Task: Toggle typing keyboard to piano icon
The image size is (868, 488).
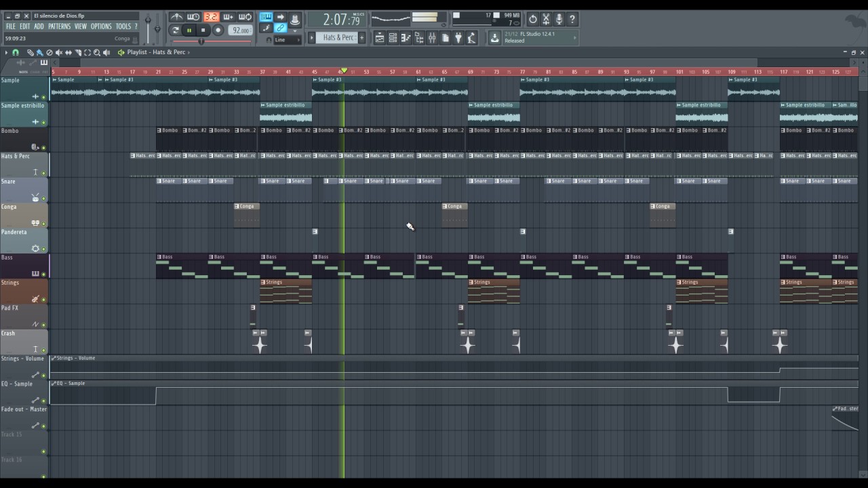Action: [266, 17]
